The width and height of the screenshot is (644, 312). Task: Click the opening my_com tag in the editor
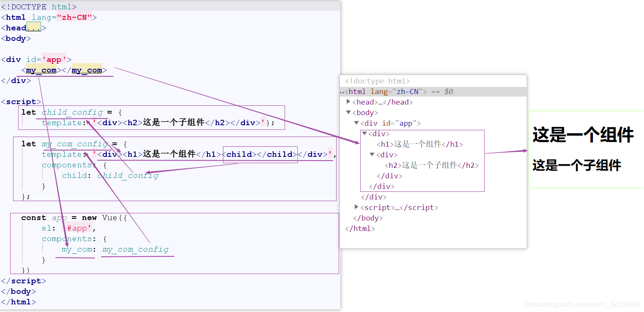41,70
